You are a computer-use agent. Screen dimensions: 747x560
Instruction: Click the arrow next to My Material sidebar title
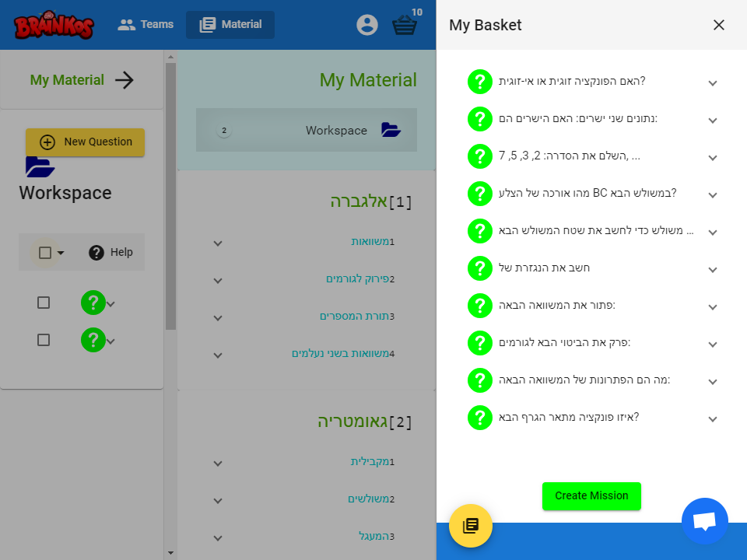point(124,80)
